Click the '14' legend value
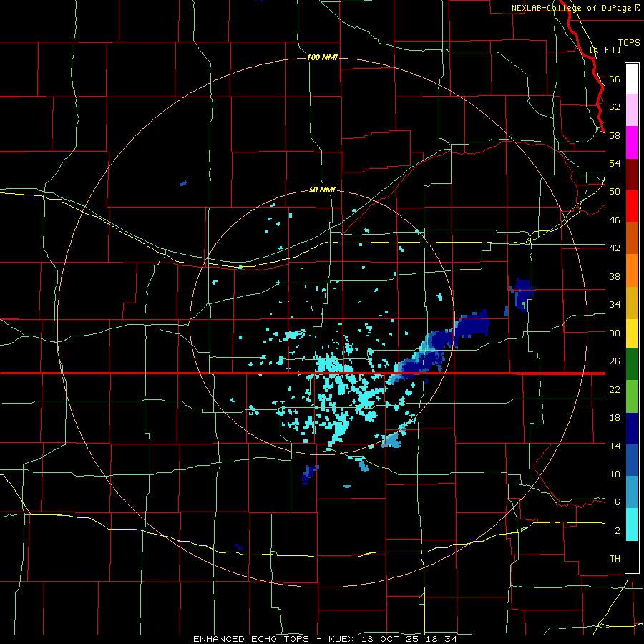Image resolution: width=644 pixels, height=644 pixels. (x=615, y=446)
